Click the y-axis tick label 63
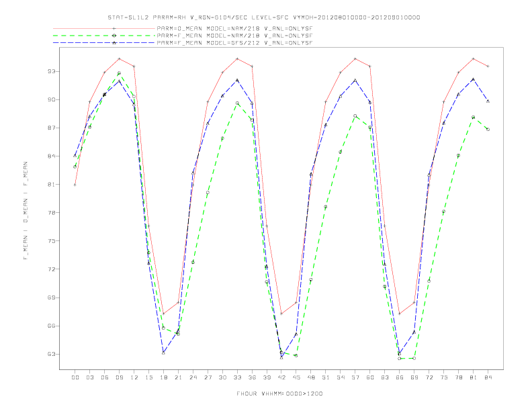This screenshot has width=532, height=411. (52, 354)
